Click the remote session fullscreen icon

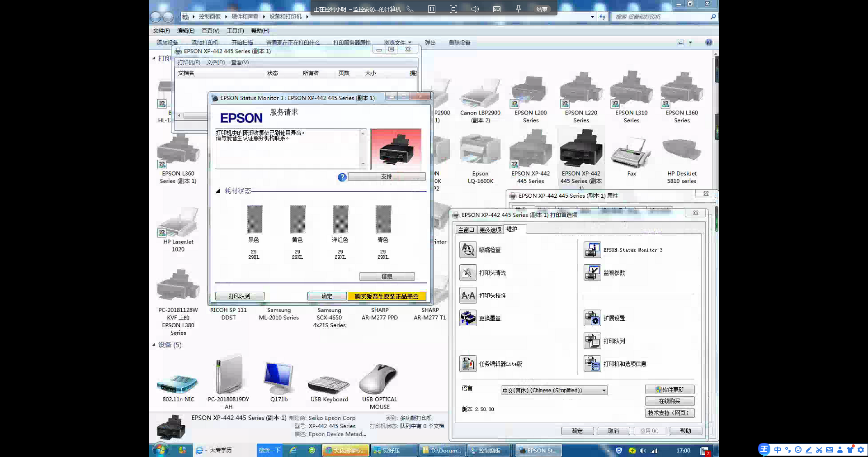(453, 9)
